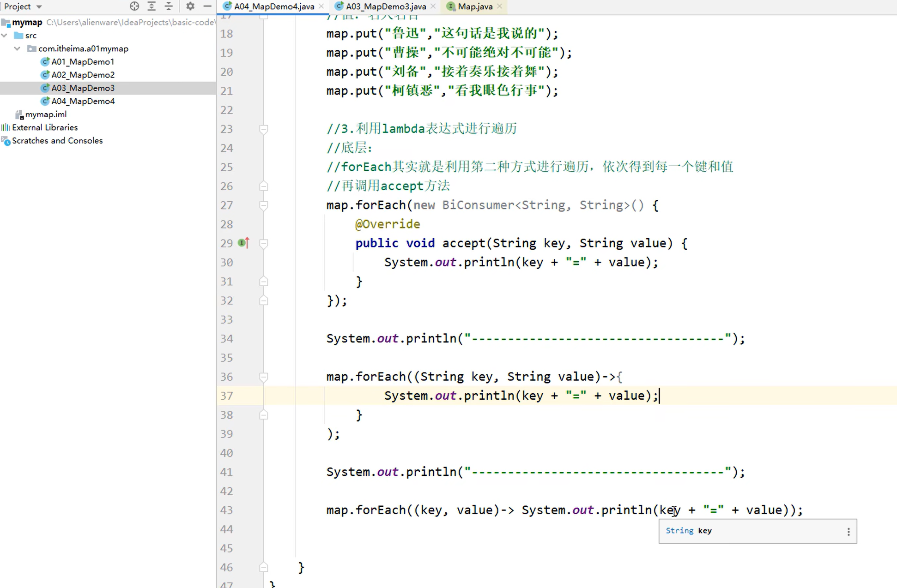This screenshot has width=897, height=588.
Task: Click line number 37 in the editor gutter
Action: [226, 396]
